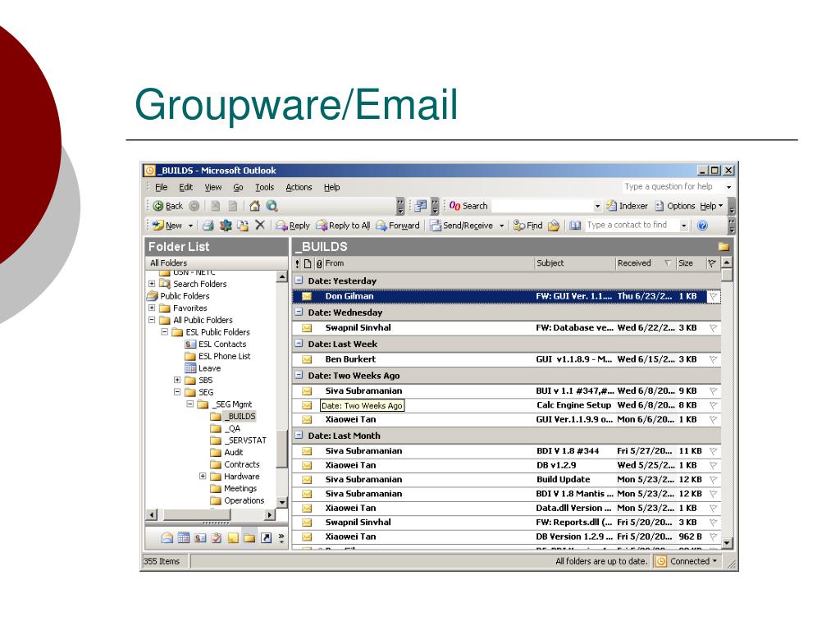
Task: Click folder tree scroll-up arrow
Action: pos(281,277)
